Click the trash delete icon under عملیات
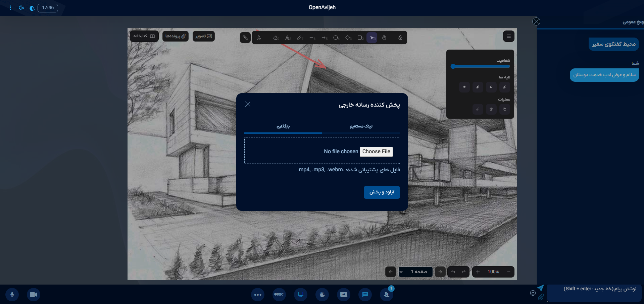The width and height of the screenshot is (644, 304). [x=491, y=109]
